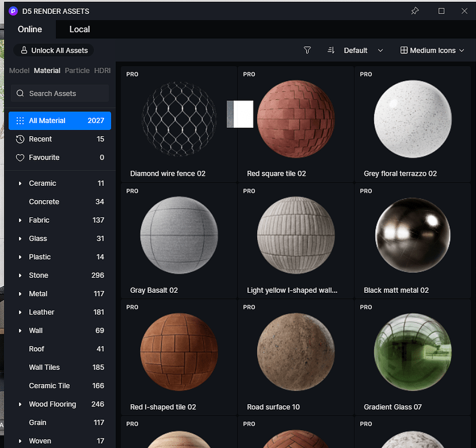Open the filter funnel icon
The image size is (476, 448).
click(307, 50)
